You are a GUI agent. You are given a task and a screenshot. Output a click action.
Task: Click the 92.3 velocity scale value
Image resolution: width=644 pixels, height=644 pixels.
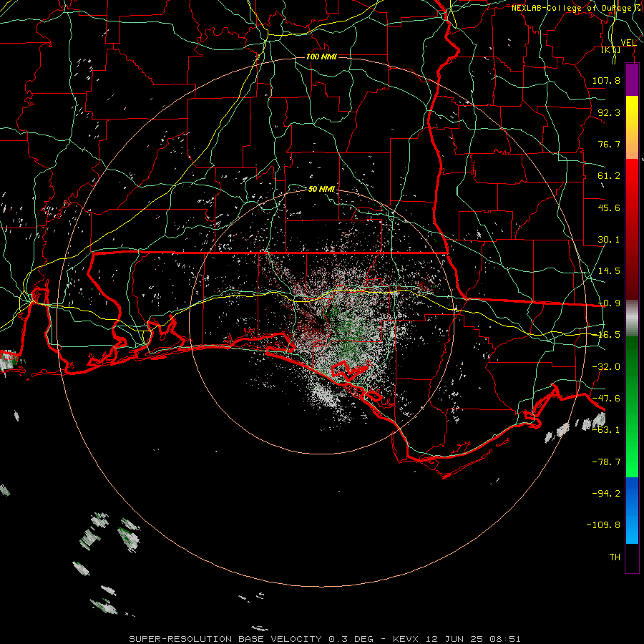coord(609,112)
